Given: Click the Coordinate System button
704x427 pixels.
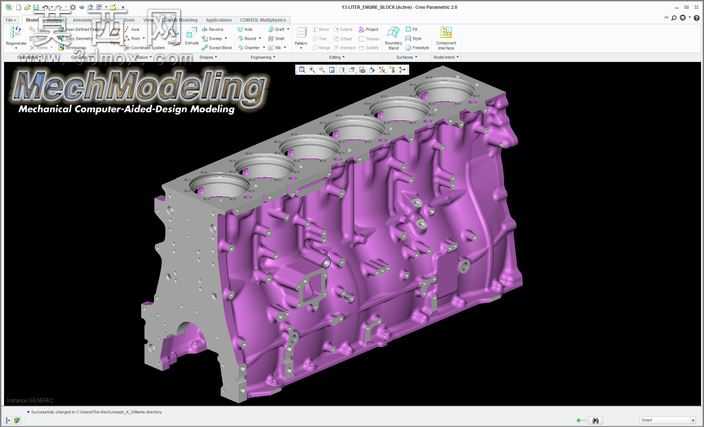Looking at the screenshot, I should coord(145,47).
